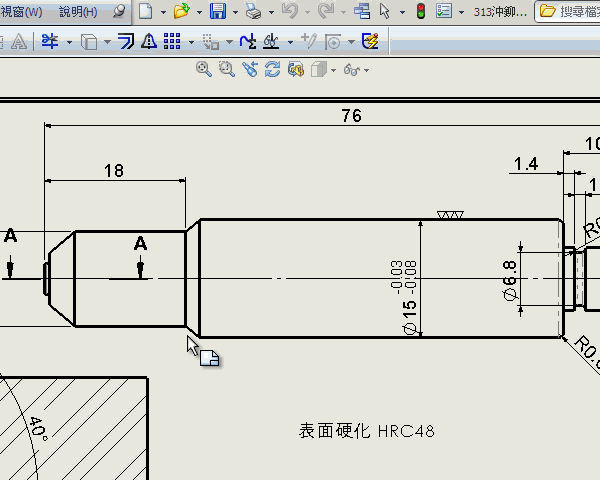Image resolution: width=600 pixels, height=480 pixels.
Task: Click the push-pin icon beside 說明(H)
Action: (119, 11)
